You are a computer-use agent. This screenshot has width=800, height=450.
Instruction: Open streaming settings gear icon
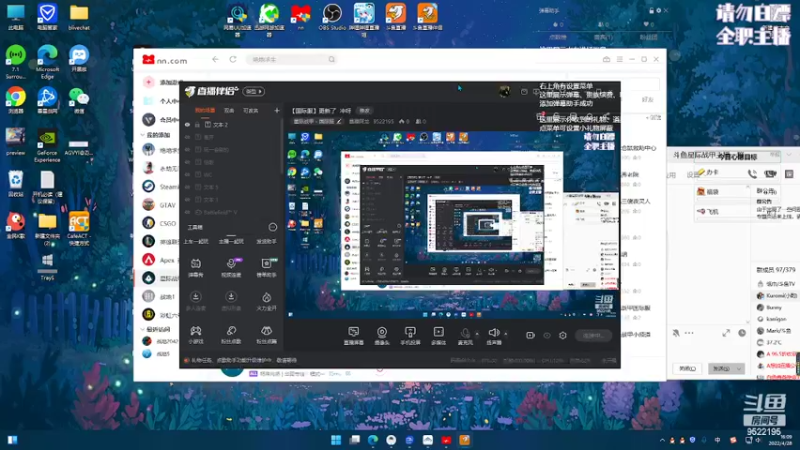coord(563,335)
